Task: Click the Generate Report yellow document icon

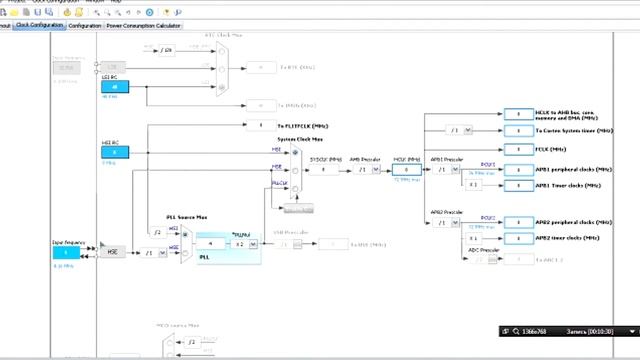Action: (x=79, y=12)
